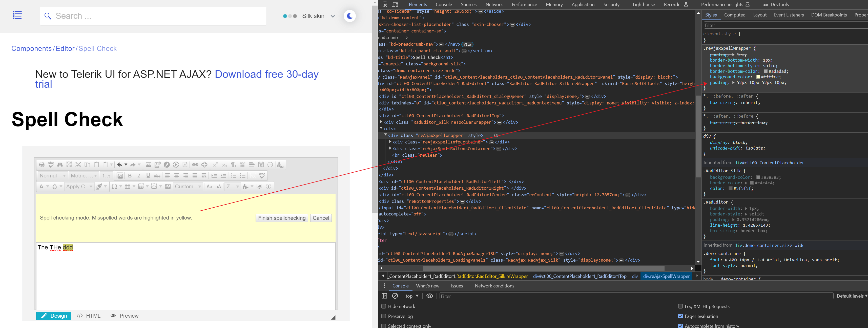Toggle dark mode moon icon

coord(349,16)
